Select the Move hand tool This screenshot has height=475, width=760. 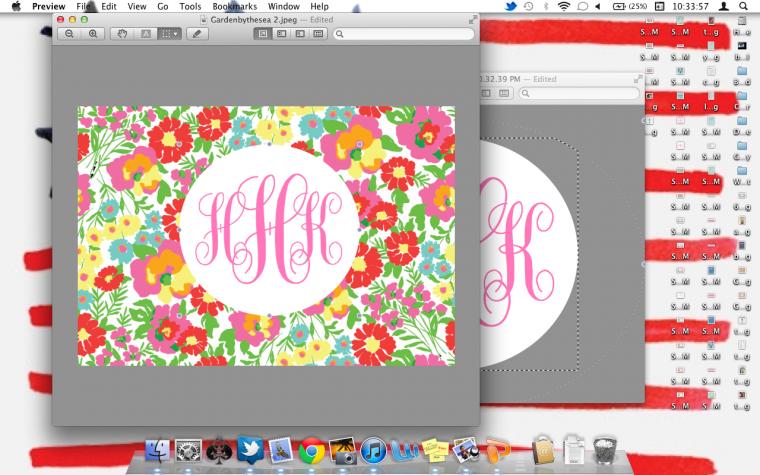point(124,34)
